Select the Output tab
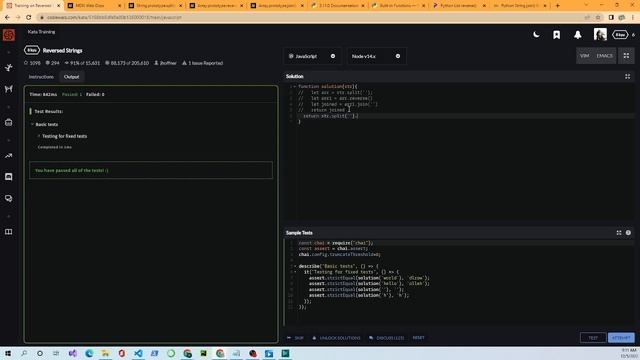Screen dimensions: 640x360 pyautogui.click(x=71, y=77)
